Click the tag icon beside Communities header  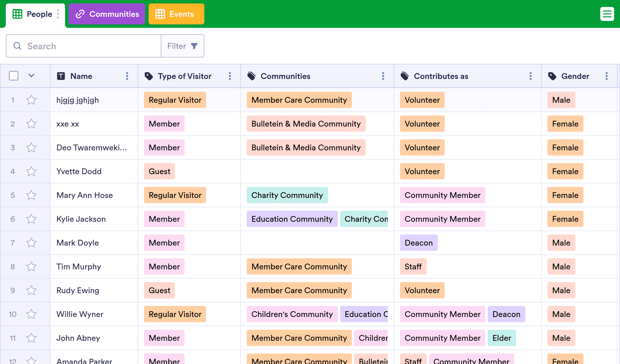(x=251, y=76)
